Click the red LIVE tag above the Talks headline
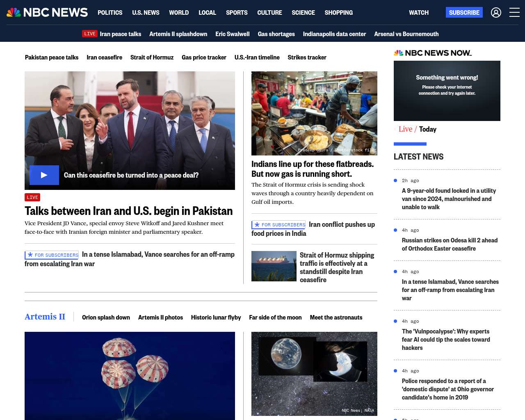 [32, 197]
